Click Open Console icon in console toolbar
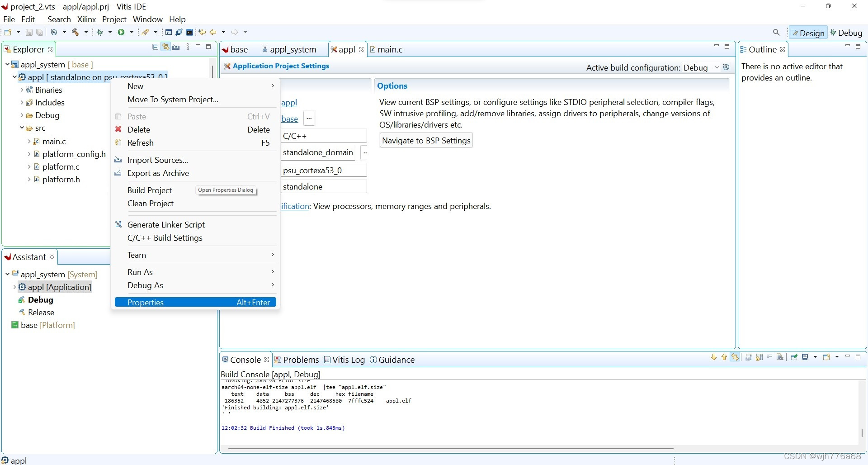 (x=826, y=357)
